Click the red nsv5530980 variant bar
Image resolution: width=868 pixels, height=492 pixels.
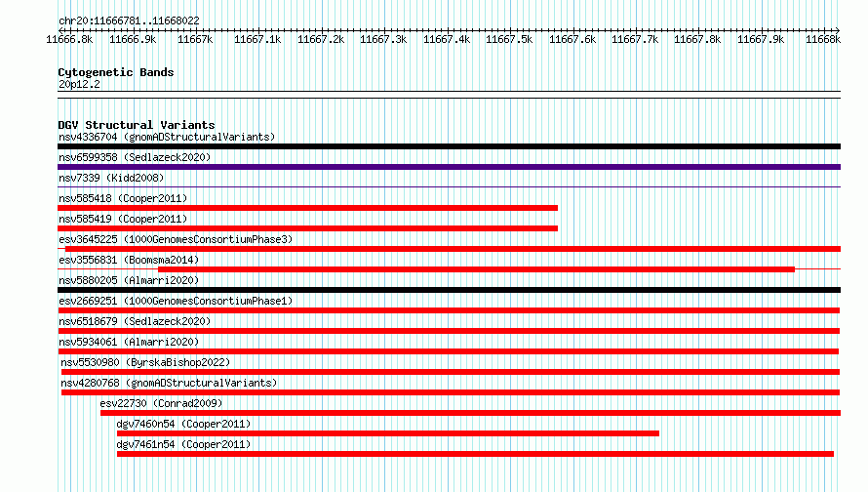(451, 372)
